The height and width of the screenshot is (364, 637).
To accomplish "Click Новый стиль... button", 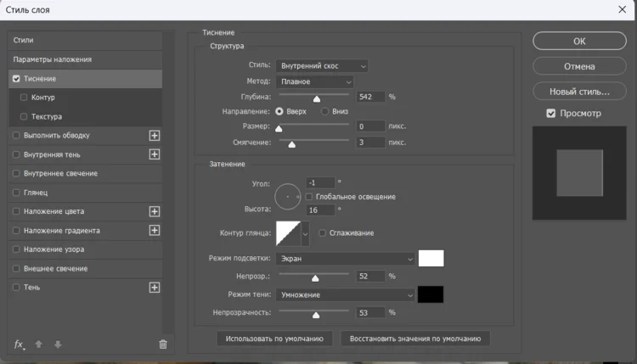I will point(579,92).
